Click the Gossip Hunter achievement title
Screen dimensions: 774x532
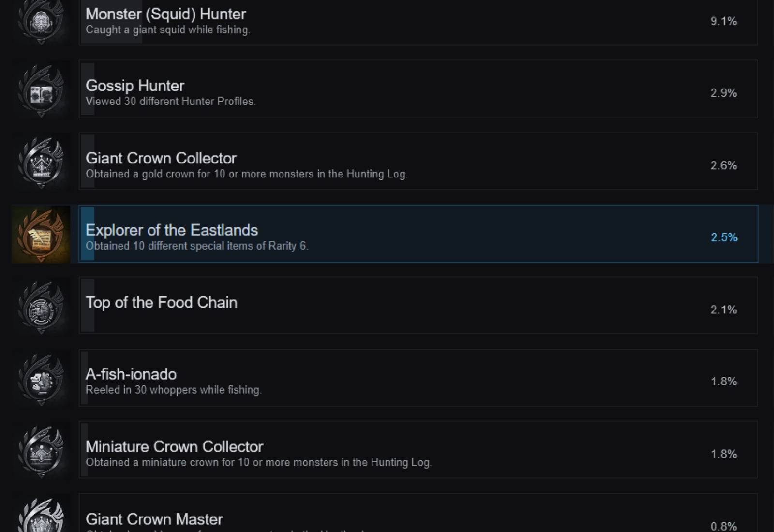click(135, 86)
